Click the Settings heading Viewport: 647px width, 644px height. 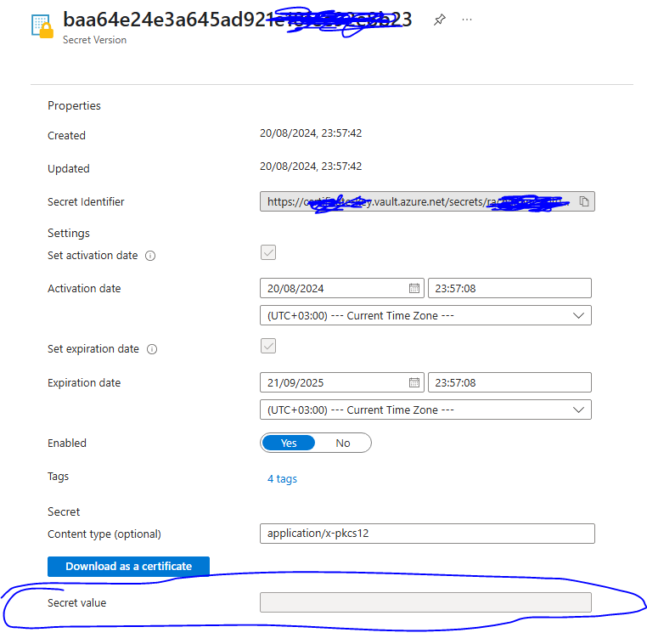click(x=69, y=234)
